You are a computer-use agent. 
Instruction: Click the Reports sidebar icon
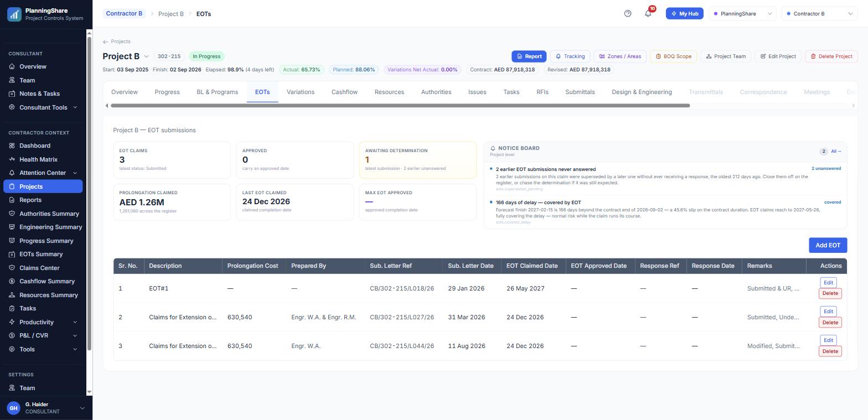[x=12, y=200]
